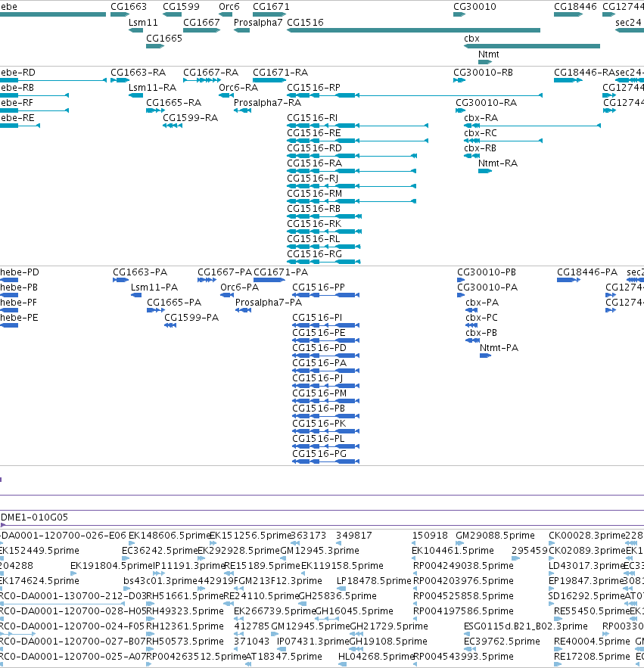Open transcript Lsm11-RA label
This screenshot has width=644, height=668.
point(153,88)
